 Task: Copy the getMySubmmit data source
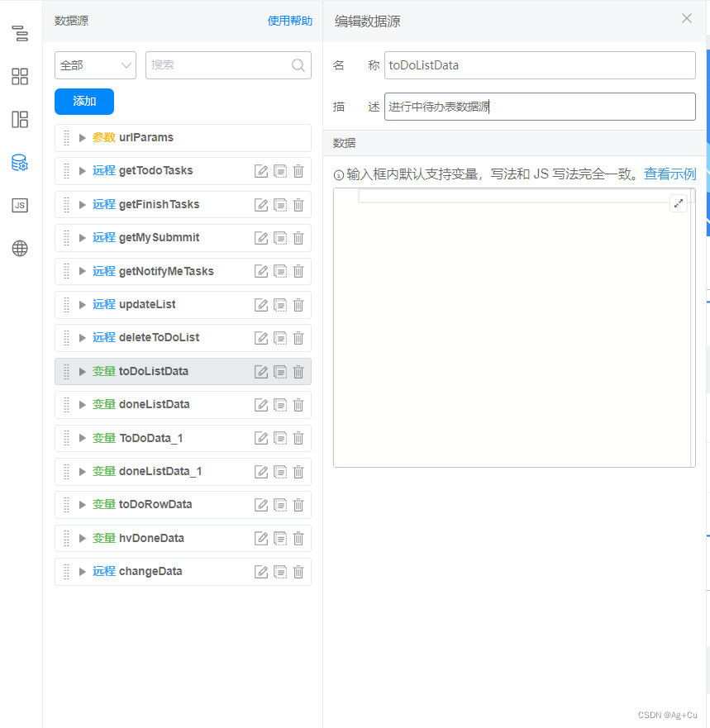[x=280, y=238]
